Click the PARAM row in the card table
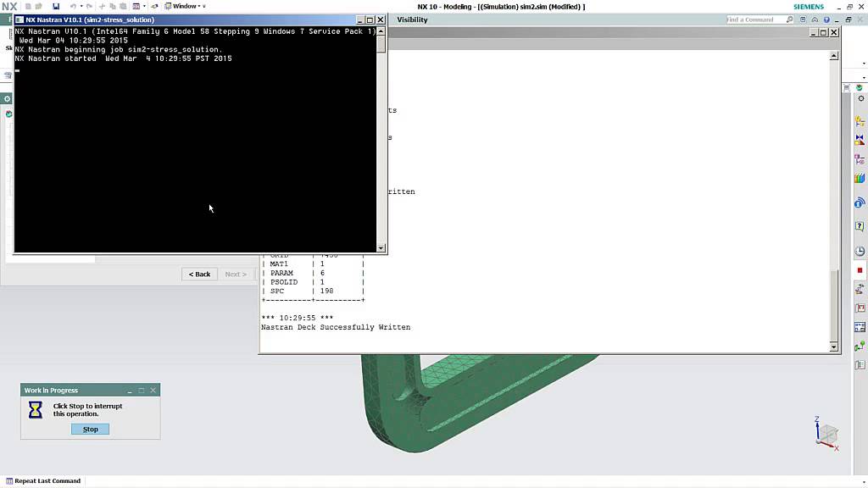 313,273
